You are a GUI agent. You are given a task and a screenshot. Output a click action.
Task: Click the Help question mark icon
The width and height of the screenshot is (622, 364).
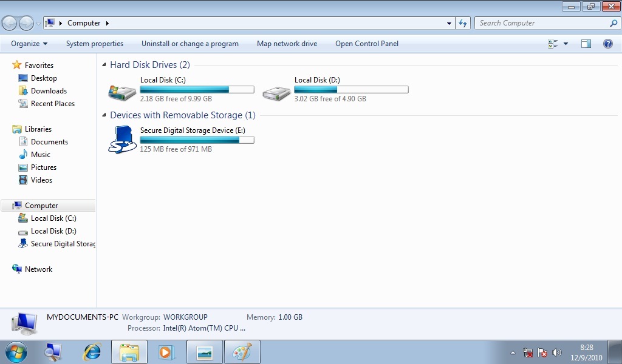[607, 44]
